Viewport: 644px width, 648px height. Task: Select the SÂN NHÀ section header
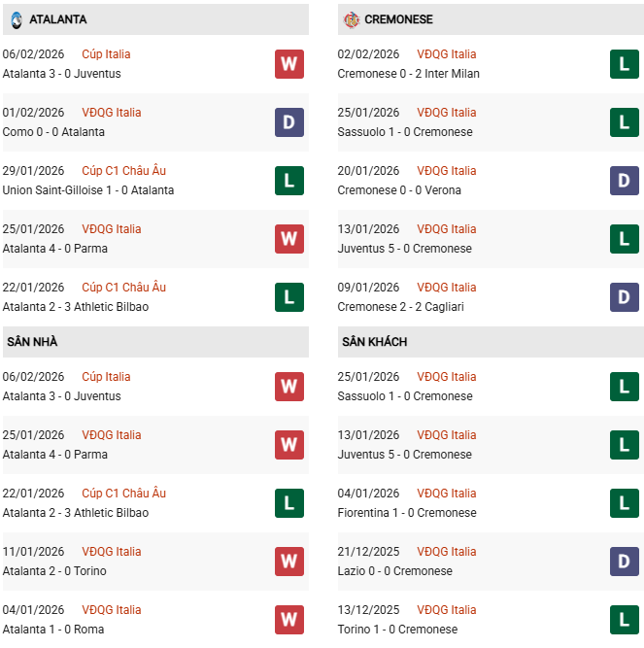coord(34,342)
